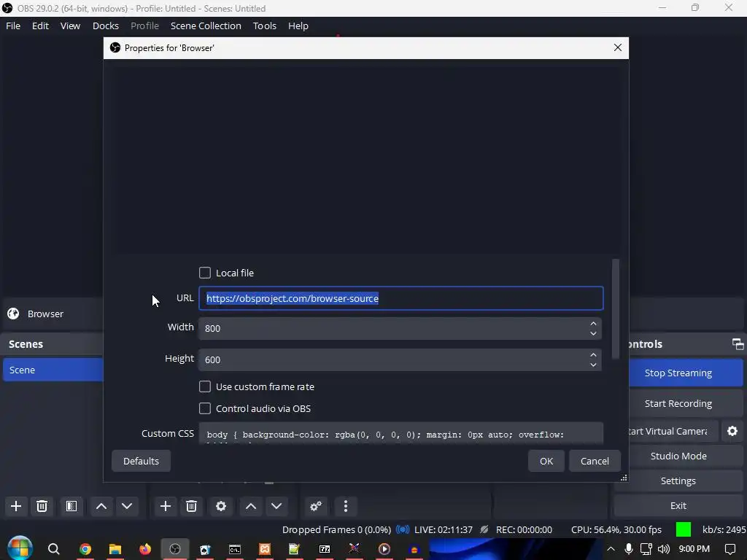Open taskbar search magnifier

coord(54,549)
